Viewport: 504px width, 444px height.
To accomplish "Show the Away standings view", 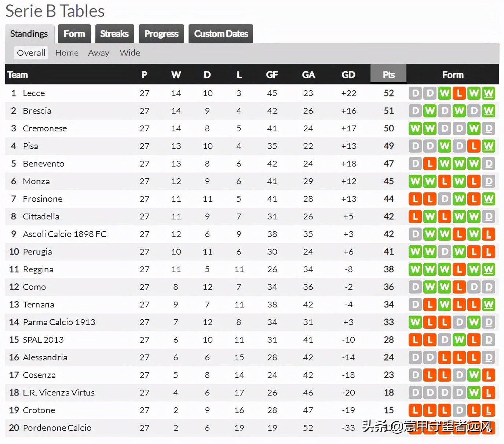I will click(98, 53).
